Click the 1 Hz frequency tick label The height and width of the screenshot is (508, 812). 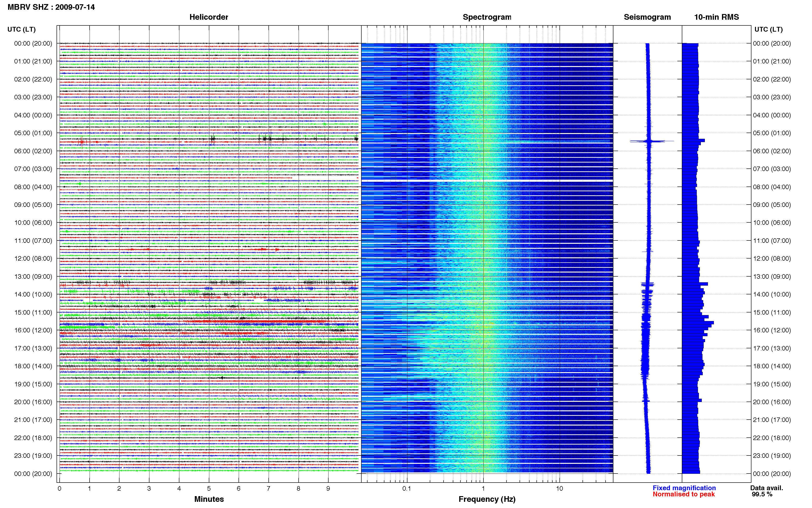pyautogui.click(x=483, y=489)
